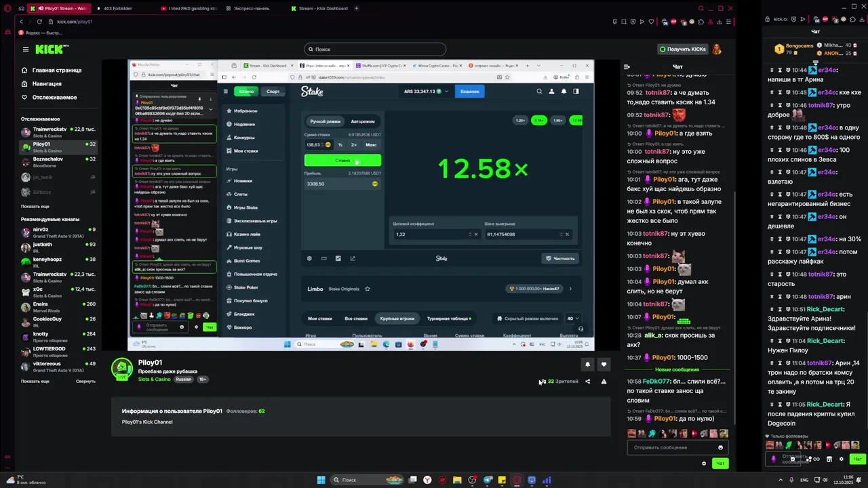The image size is (868, 488).
Task: Click the Piloy01 streamer avatar
Action: coord(122,369)
